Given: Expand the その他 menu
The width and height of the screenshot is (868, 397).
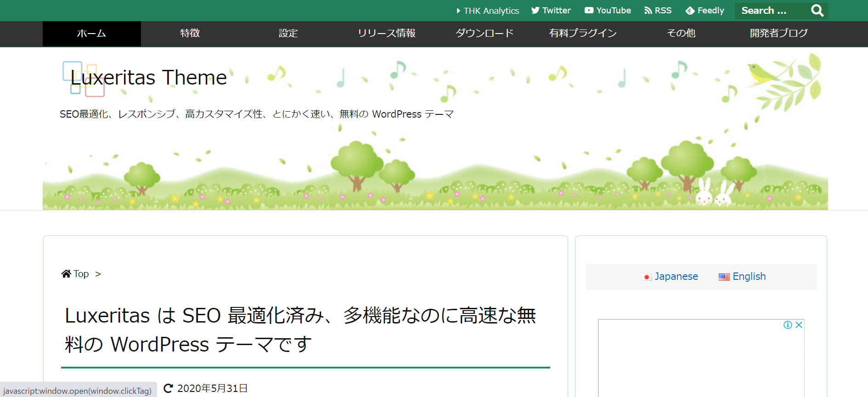Looking at the screenshot, I should click(681, 34).
